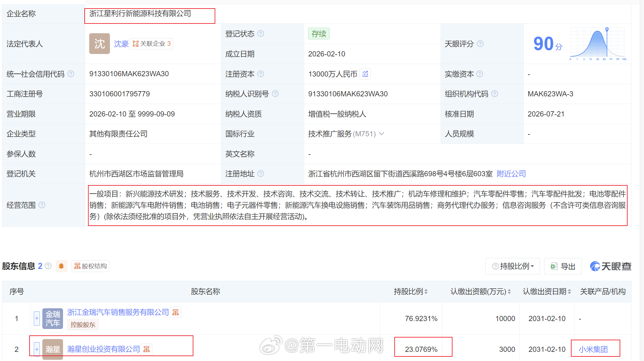Expand 浙江金瑞汽车销售服务有限公司 row
Viewport: 644px width, 361px height.
(x=37, y=318)
